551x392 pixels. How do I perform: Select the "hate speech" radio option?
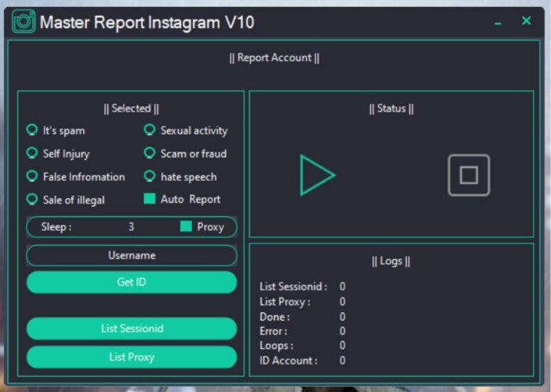(x=150, y=176)
